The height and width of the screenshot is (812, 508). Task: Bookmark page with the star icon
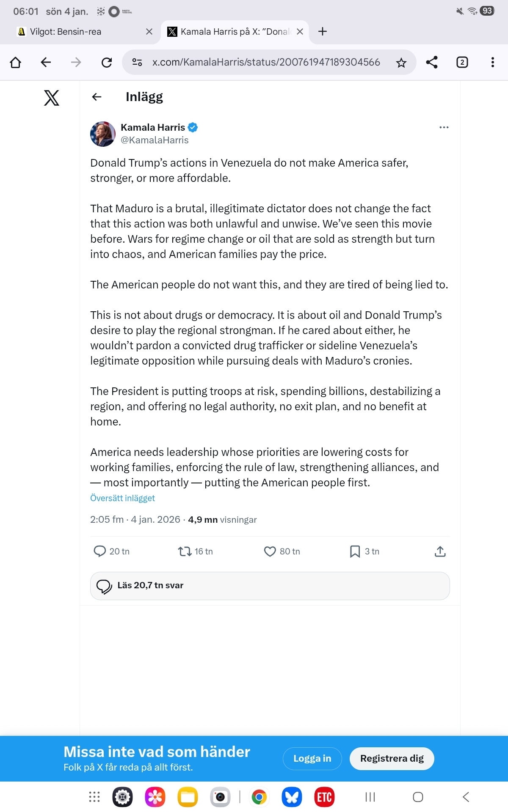point(401,63)
